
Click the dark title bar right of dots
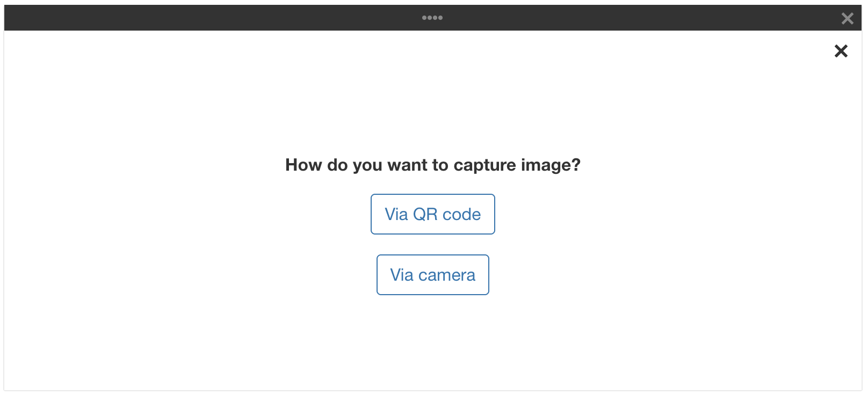pos(639,18)
